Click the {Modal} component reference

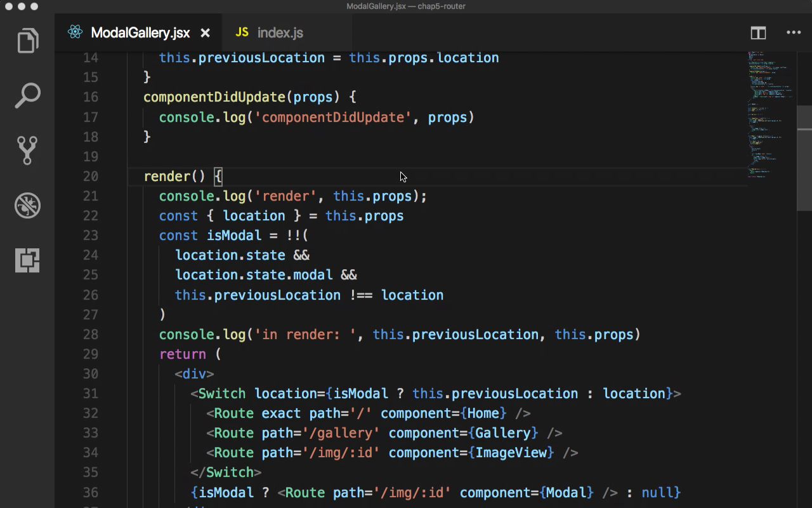click(566, 493)
